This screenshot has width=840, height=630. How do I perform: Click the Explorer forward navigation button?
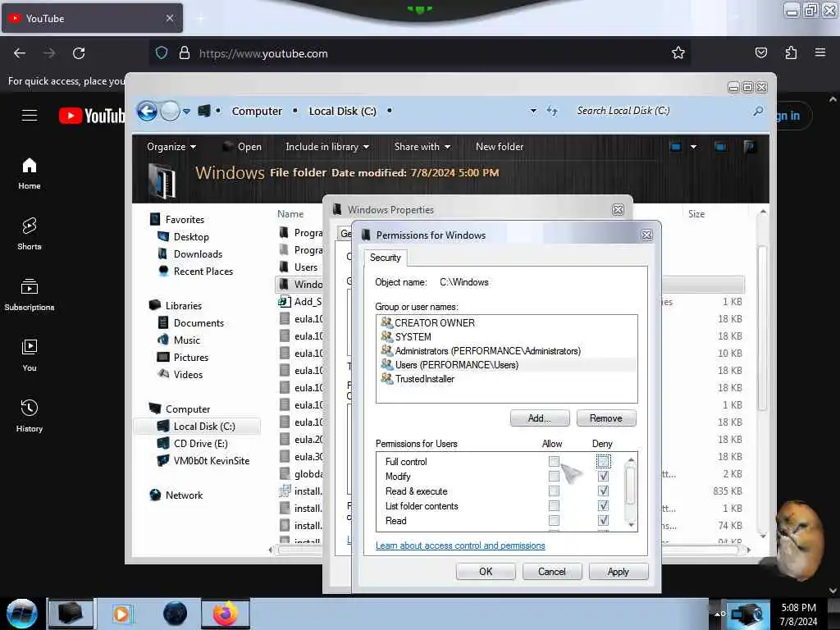170,112
